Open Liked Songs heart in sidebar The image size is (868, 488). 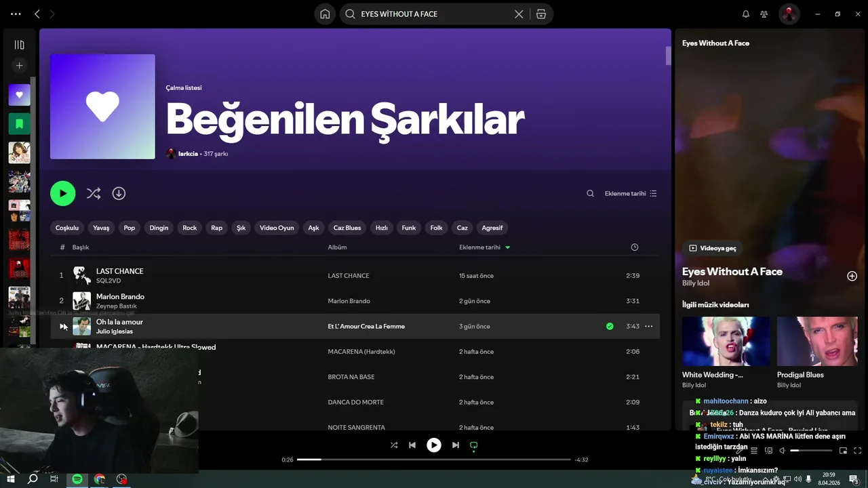click(19, 95)
